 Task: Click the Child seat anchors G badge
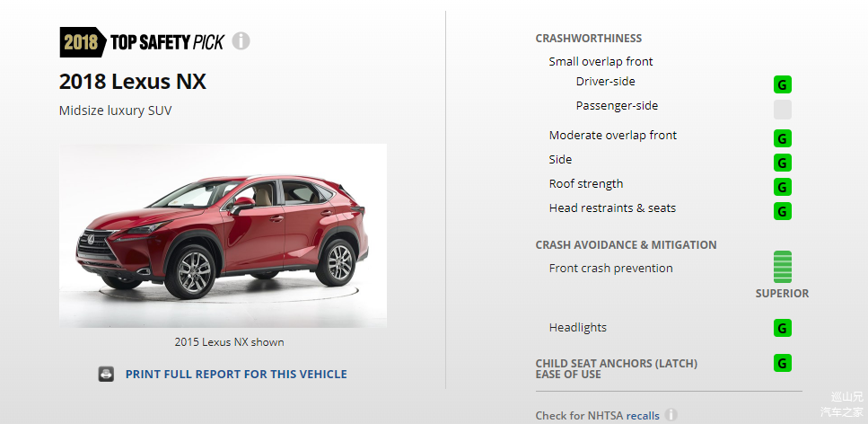(782, 363)
